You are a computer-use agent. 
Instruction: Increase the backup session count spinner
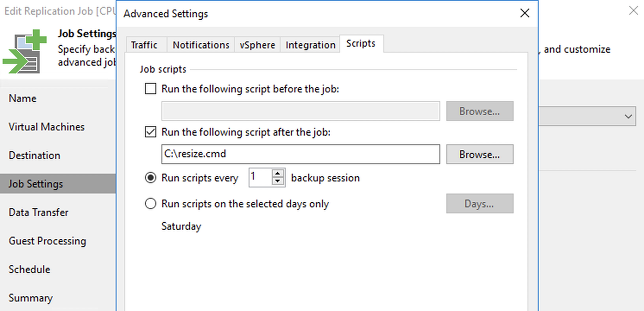point(278,173)
